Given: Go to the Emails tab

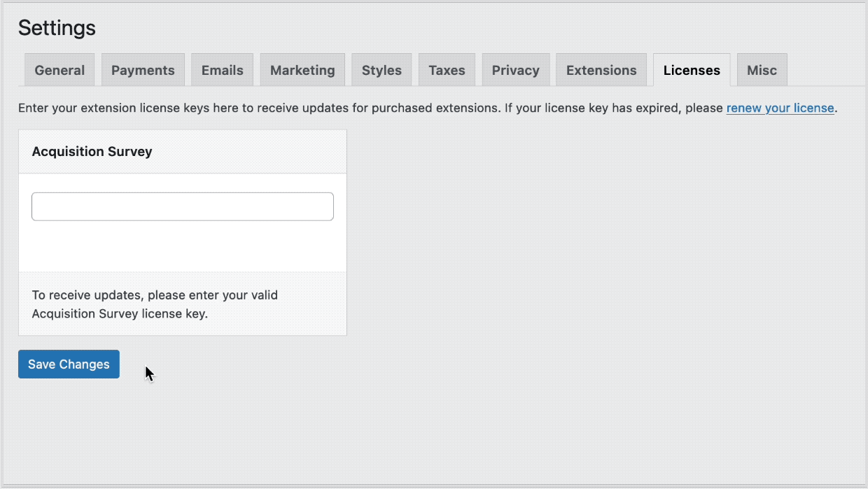Looking at the screenshot, I should 223,70.
